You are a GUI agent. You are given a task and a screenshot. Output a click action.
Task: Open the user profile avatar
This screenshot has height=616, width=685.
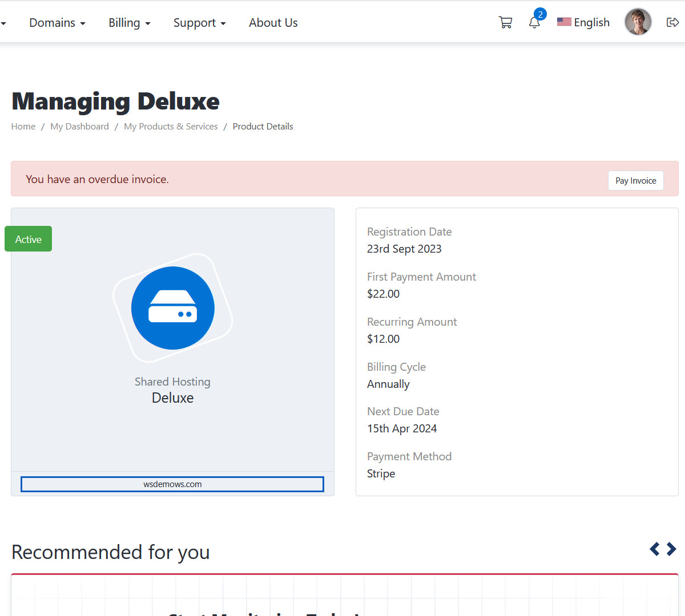coord(638,22)
